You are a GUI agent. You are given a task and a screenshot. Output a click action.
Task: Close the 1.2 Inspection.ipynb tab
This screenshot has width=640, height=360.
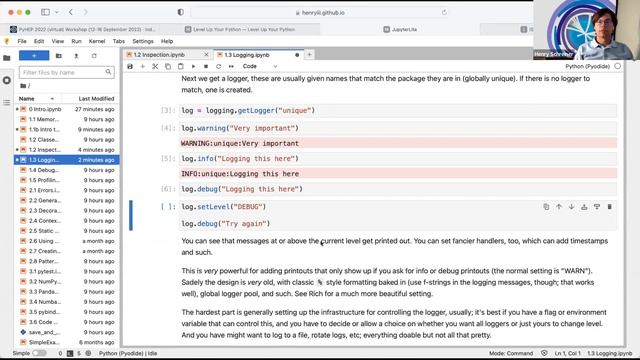point(207,55)
